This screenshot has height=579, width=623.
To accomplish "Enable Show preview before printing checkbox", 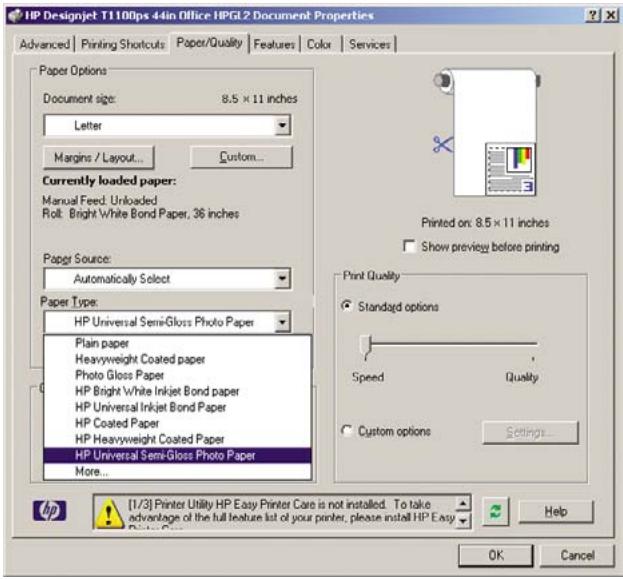I will point(409,246).
